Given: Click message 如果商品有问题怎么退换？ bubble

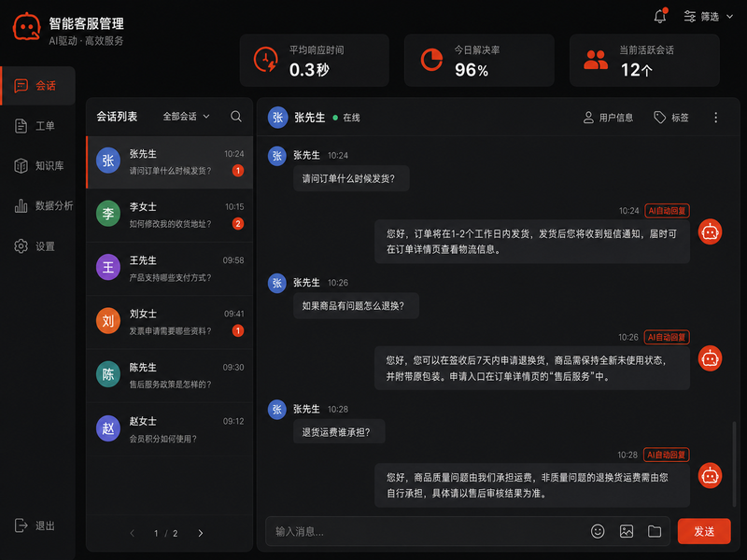Looking at the screenshot, I should tap(356, 306).
